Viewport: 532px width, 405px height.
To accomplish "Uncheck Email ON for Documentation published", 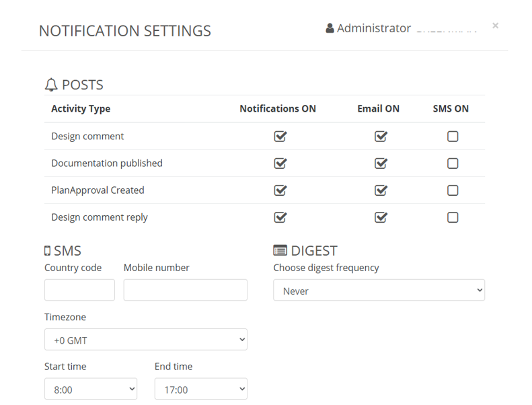I will [x=381, y=163].
